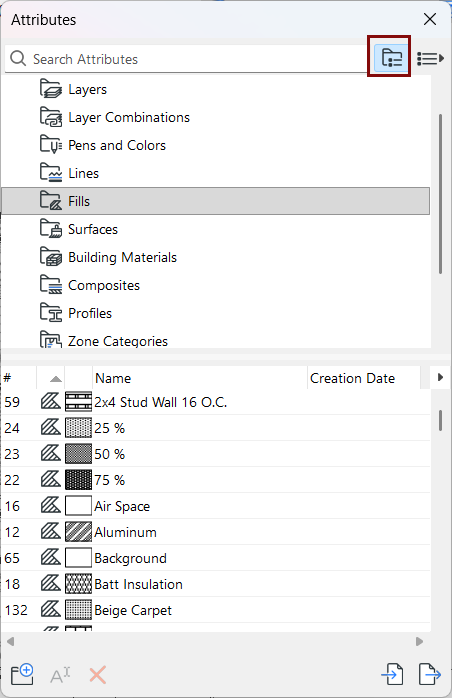This screenshot has width=452, height=698.
Task: Select the Layers folder icon
Action: pyautogui.click(x=51, y=89)
